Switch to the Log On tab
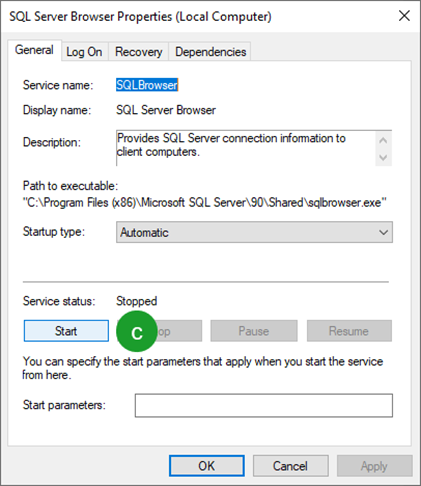The height and width of the screenshot is (486, 421). coord(84,52)
